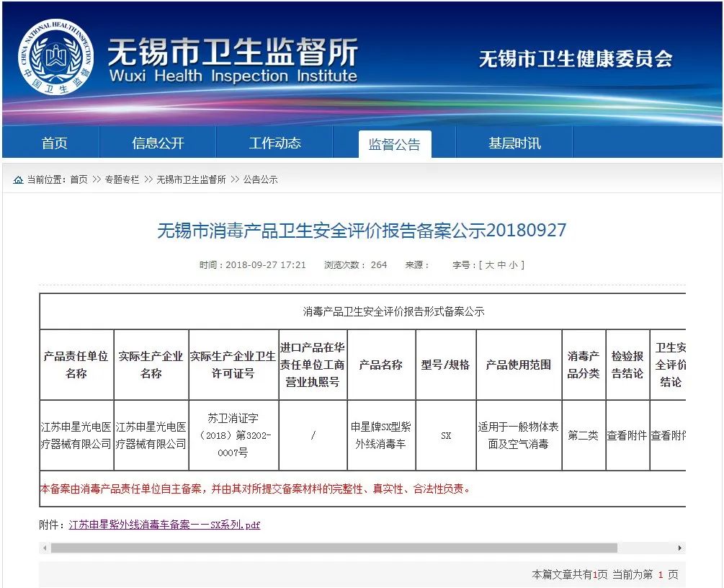The width and height of the screenshot is (724, 588).
Task: Click the table scrollbar's left arrow
Action: 45,548
